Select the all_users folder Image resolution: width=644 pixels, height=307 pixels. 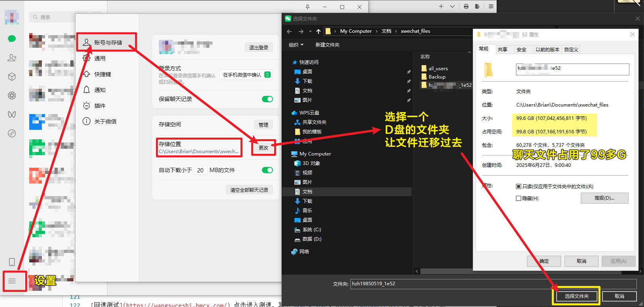coord(438,69)
